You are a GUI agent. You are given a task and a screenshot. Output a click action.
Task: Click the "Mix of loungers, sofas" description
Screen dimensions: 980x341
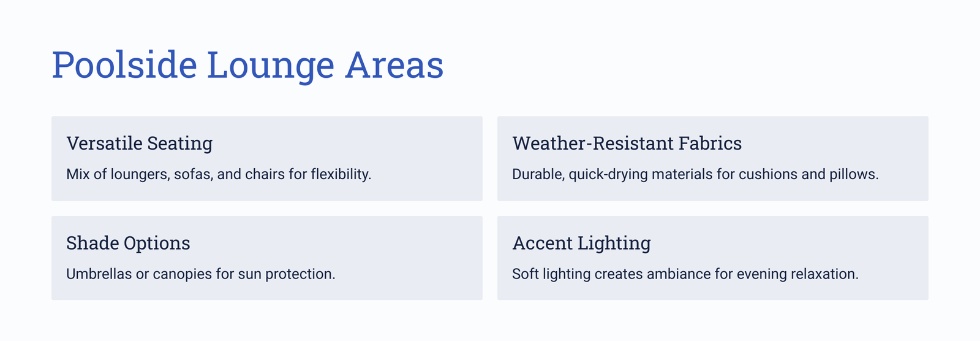click(x=219, y=174)
